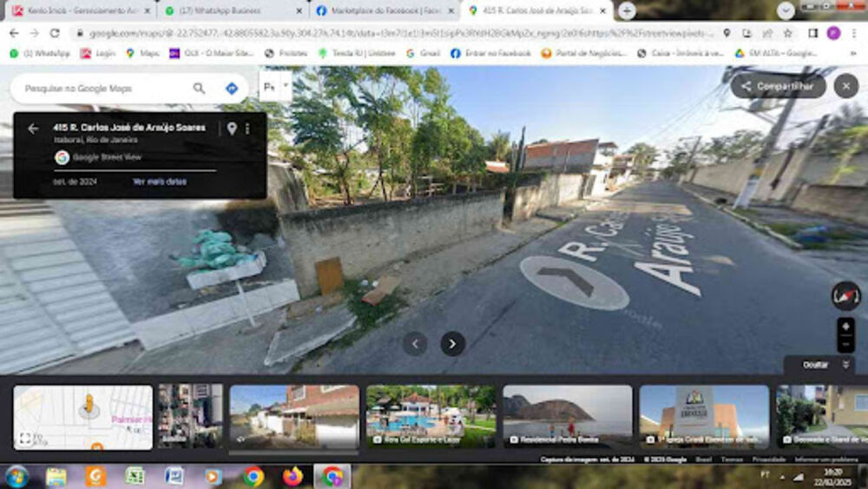Open the OLX bookmark
Viewport: 868px width, 489px height.
click(211, 53)
